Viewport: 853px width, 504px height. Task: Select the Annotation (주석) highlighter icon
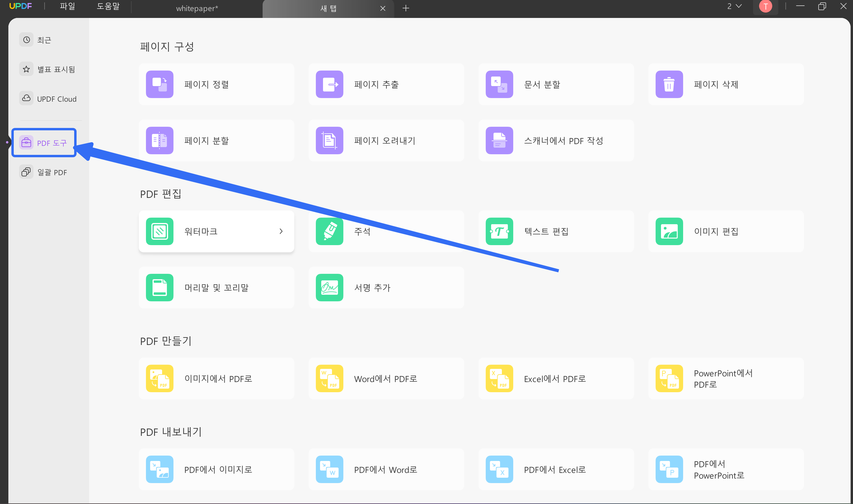point(330,231)
